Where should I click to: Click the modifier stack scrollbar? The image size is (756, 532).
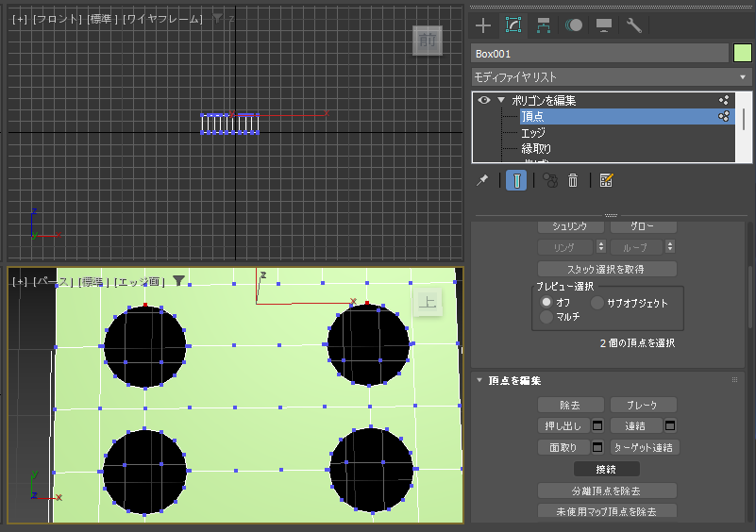(744, 119)
